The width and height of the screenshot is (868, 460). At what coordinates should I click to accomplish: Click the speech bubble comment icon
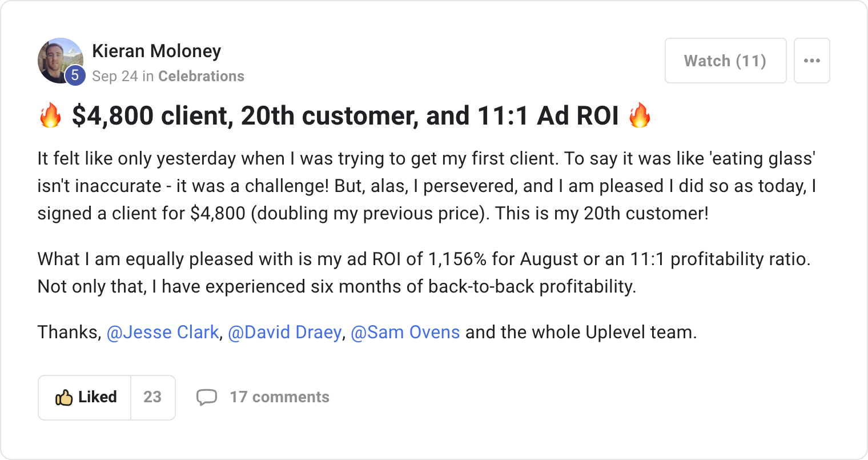click(206, 397)
